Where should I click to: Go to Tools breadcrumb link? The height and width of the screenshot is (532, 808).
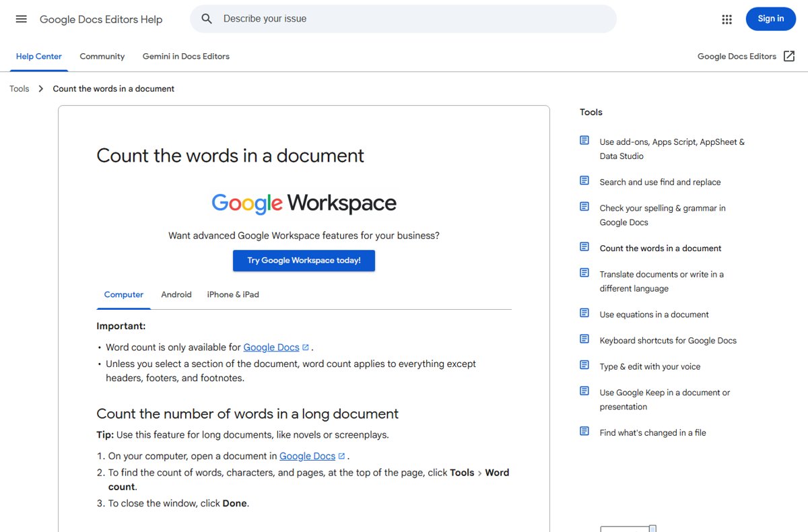(x=20, y=89)
